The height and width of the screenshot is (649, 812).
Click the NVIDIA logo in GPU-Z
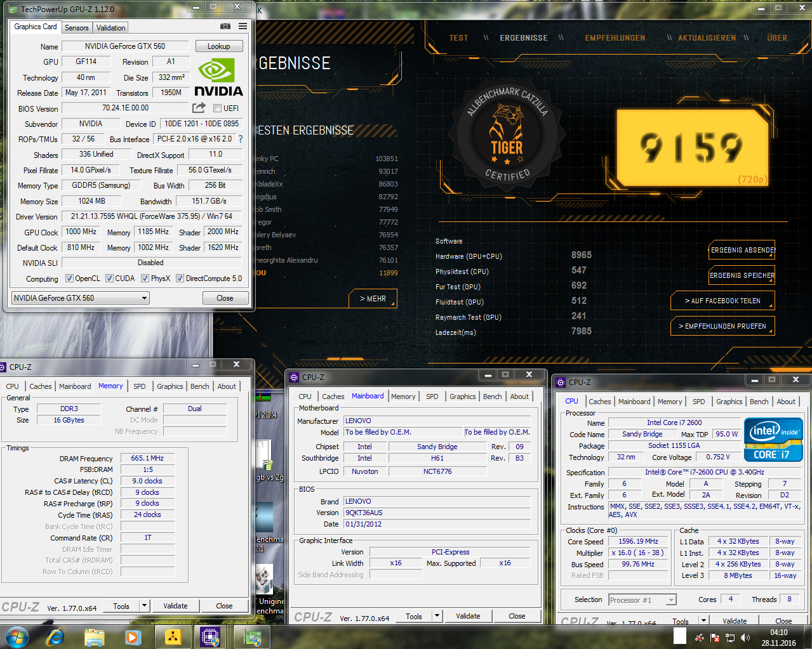pos(218,78)
